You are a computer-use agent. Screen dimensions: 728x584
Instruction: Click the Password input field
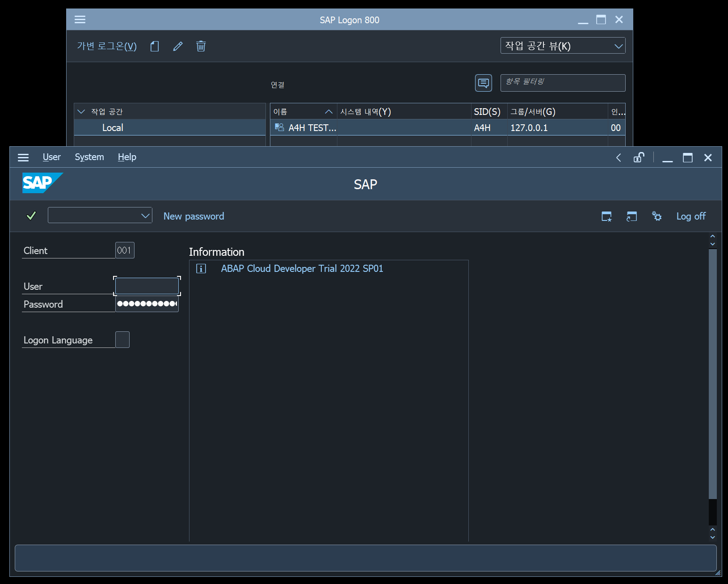point(147,304)
